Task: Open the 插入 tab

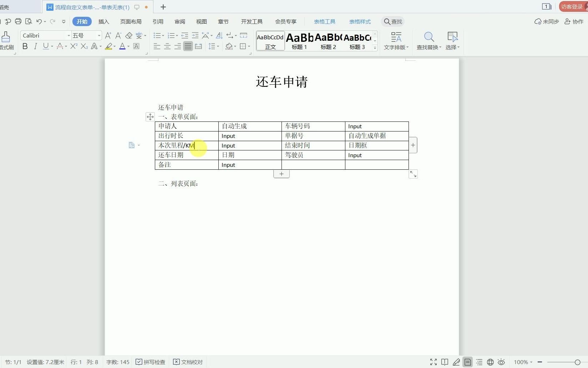Action: coord(103,21)
